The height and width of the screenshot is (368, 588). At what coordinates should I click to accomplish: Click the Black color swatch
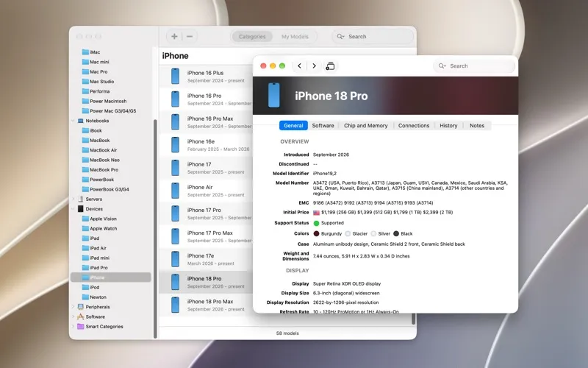coord(396,233)
